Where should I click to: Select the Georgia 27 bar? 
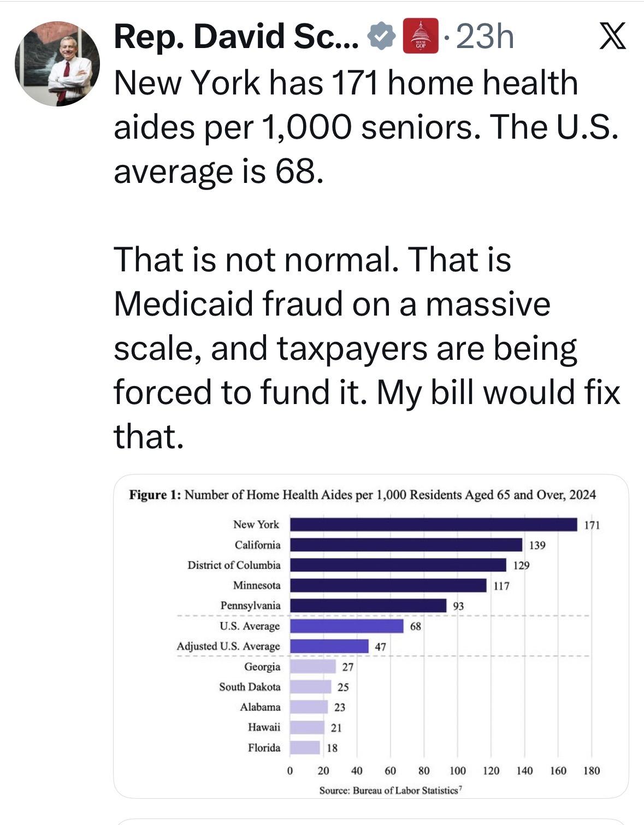[313, 667]
